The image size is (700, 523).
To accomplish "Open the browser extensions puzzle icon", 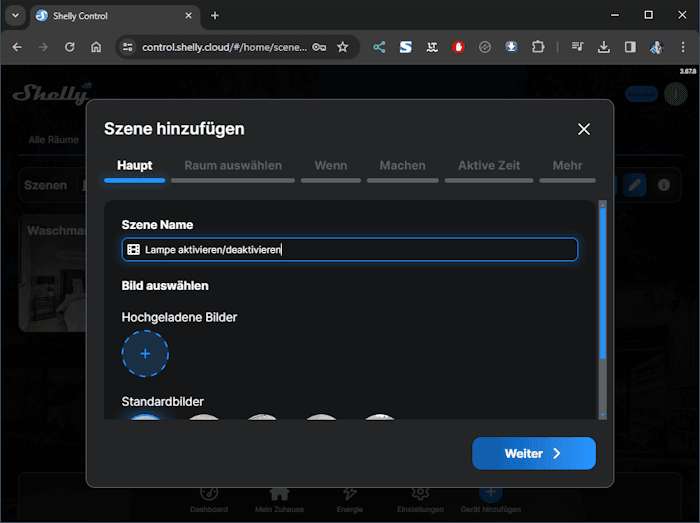I will pos(538,47).
